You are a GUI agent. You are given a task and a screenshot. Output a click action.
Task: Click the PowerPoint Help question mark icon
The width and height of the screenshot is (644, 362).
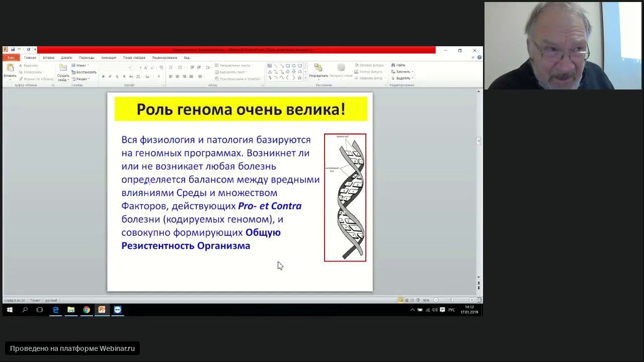click(x=479, y=57)
